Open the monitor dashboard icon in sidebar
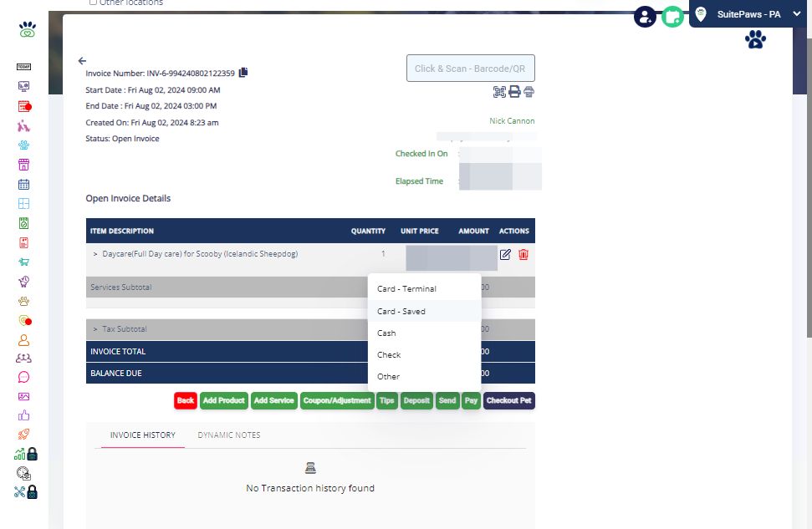 pyautogui.click(x=23, y=86)
